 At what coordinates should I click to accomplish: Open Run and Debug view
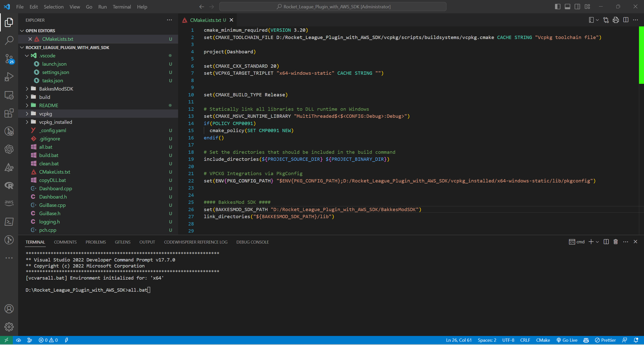point(9,77)
